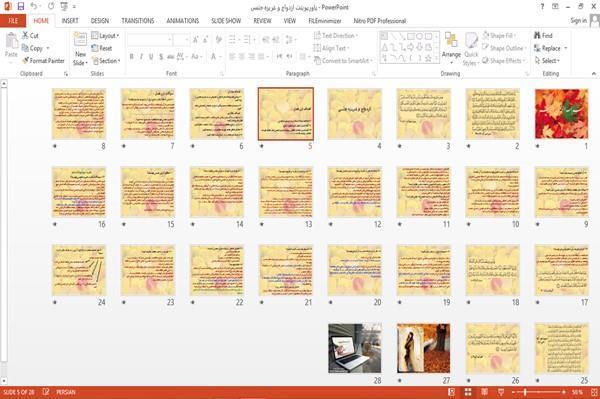Switch to the REVIEW tab

coord(262,21)
